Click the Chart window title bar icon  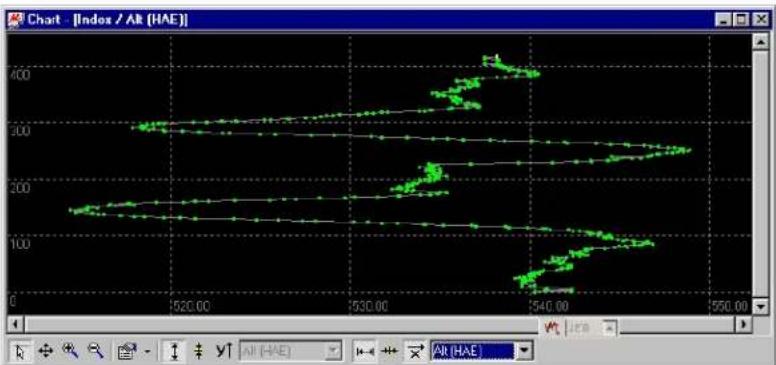tap(16, 20)
